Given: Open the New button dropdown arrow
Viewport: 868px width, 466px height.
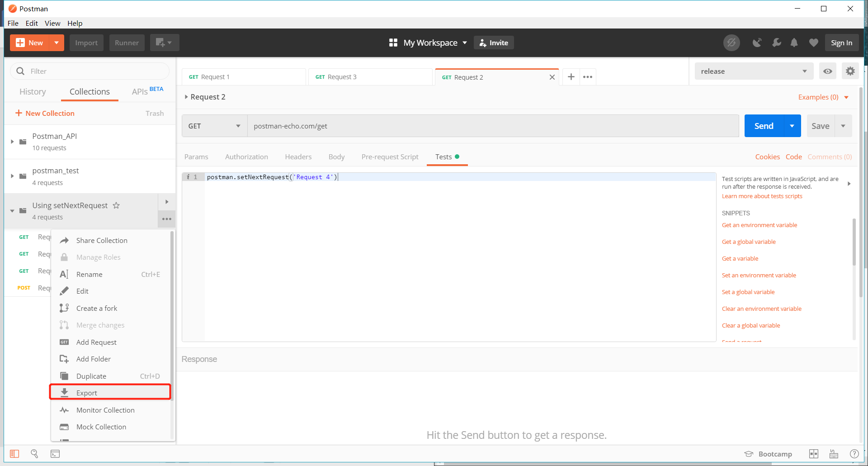Looking at the screenshot, I should pyautogui.click(x=57, y=43).
